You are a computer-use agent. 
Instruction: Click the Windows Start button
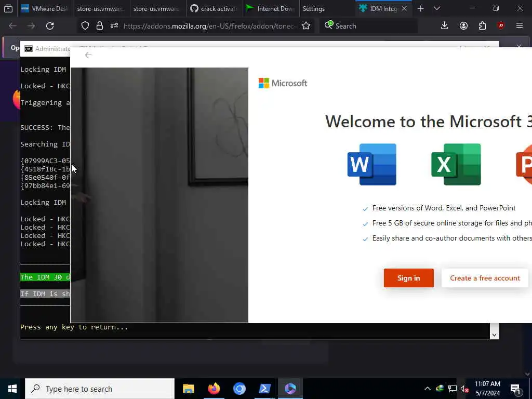12,389
